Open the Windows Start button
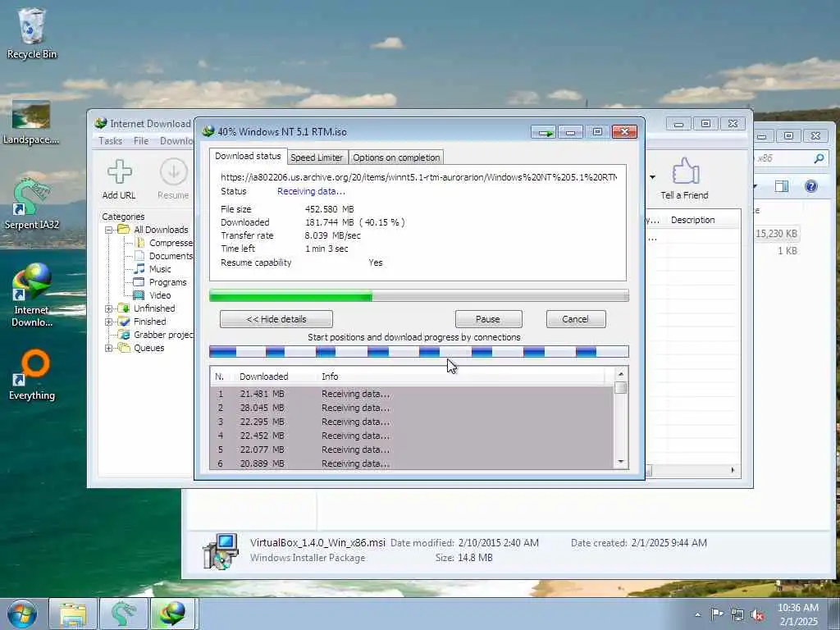The width and height of the screenshot is (840, 630). tap(22, 614)
